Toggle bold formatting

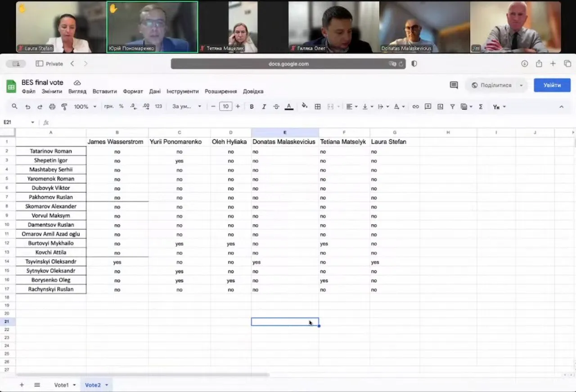pyautogui.click(x=252, y=107)
